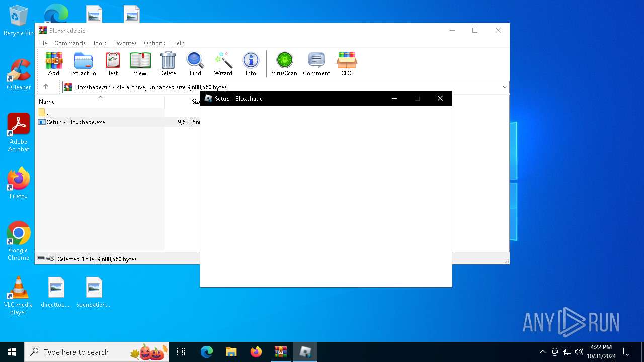Click the Test archive icon
Viewport: 644px width, 362px height.
click(x=113, y=64)
